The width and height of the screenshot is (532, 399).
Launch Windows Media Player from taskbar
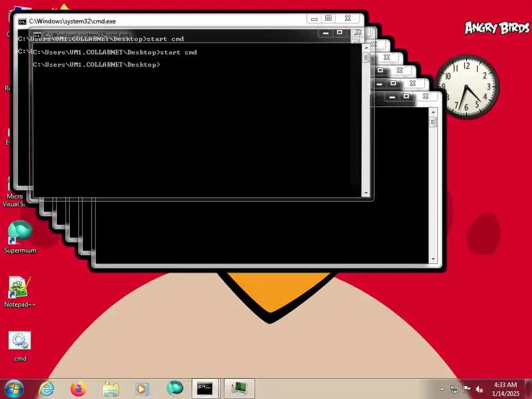click(142, 389)
